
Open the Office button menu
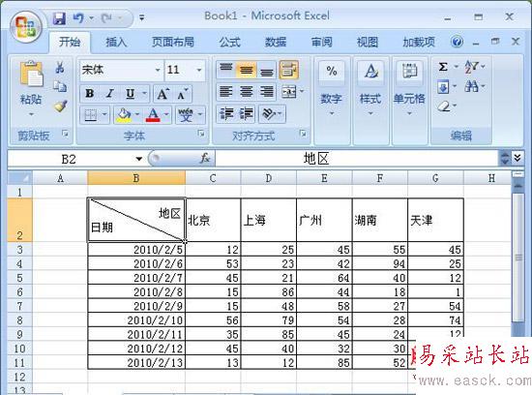click(x=26, y=27)
